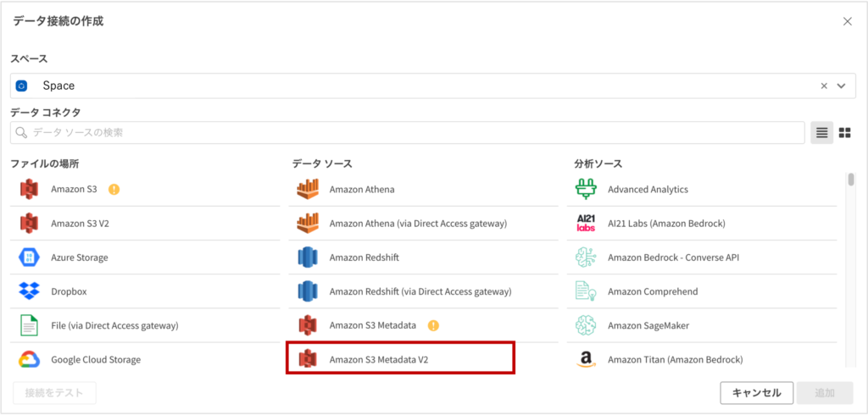Image resolution: width=868 pixels, height=415 pixels.
Task: Click the 接続をテスト button
Action: pos(54,393)
